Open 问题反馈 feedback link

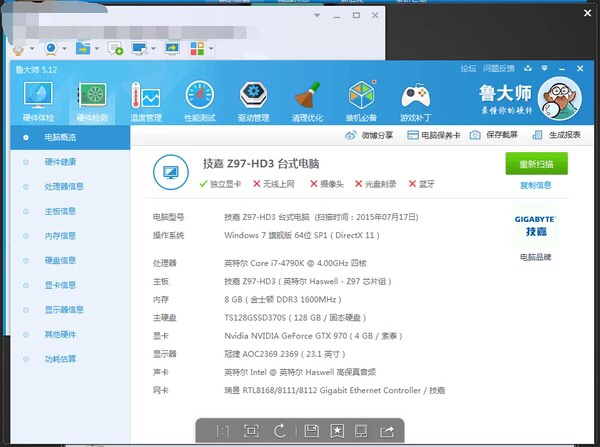pos(499,69)
